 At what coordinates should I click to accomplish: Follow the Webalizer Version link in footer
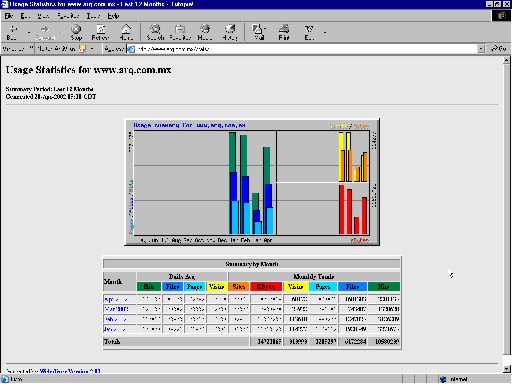click(x=70, y=371)
